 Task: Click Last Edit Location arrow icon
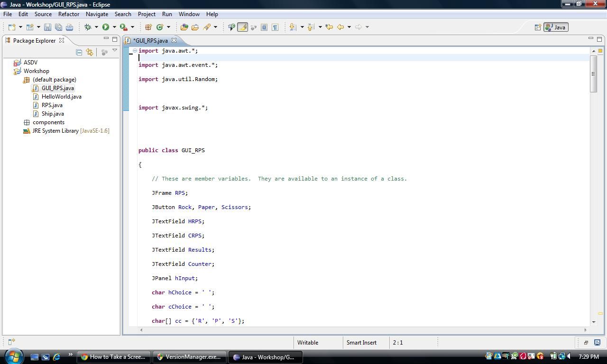pos(329,27)
